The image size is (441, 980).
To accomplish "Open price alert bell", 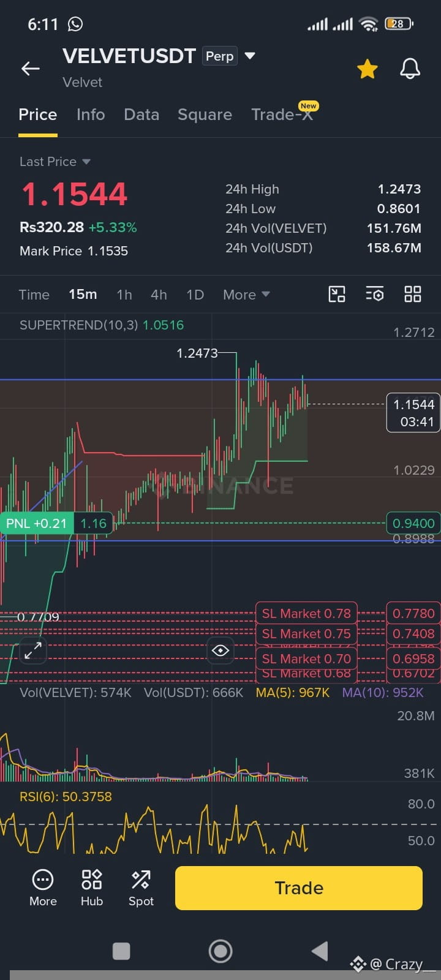I will coord(410,69).
